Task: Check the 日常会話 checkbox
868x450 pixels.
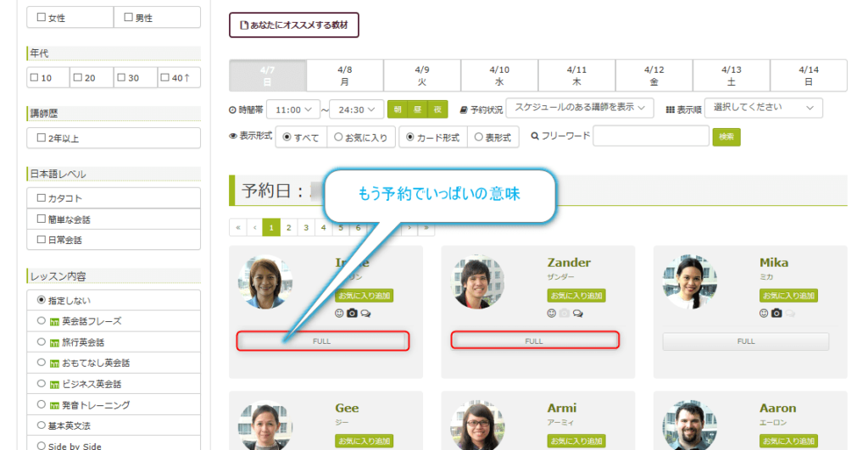Action: pyautogui.click(x=42, y=239)
